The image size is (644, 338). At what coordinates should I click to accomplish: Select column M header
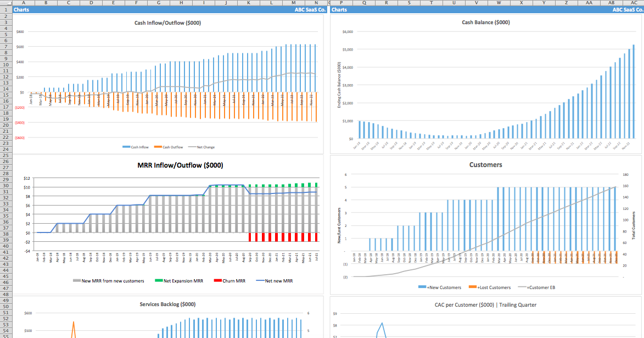pos(293,3)
